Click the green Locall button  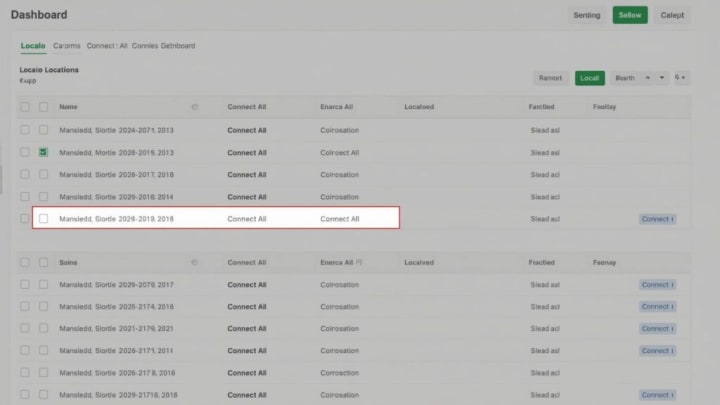pos(590,78)
